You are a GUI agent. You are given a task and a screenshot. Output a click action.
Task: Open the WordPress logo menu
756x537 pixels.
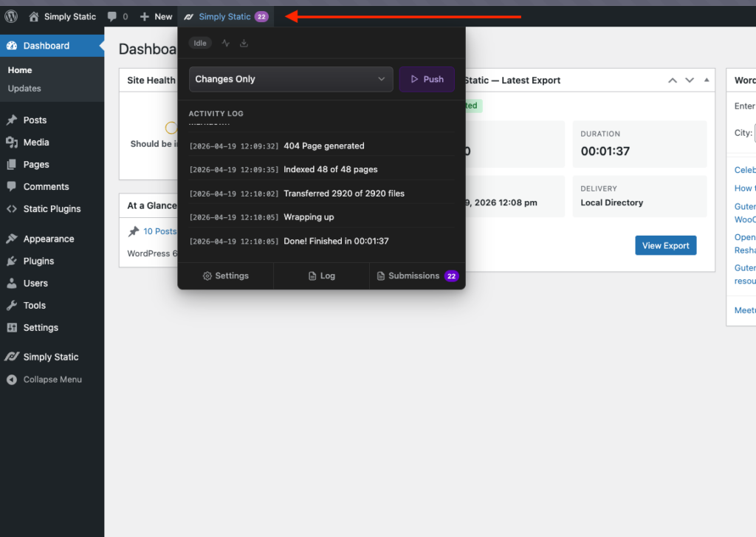(x=10, y=16)
